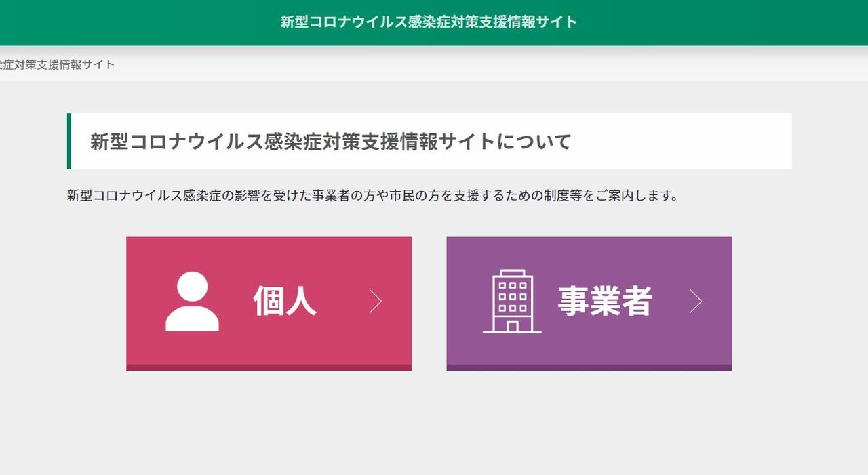The height and width of the screenshot is (475, 868).
Task: Click the gray breadcrumb navigation bar
Action: click(475, 65)
